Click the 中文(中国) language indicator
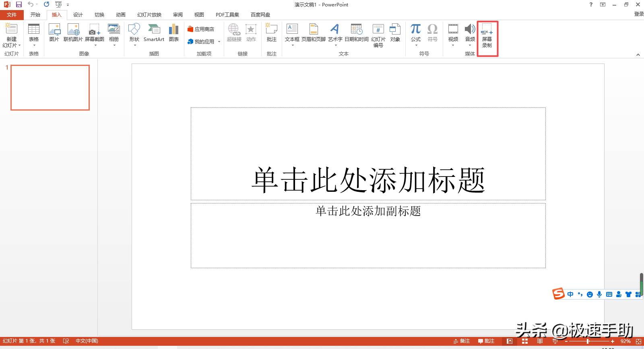The width and height of the screenshot is (644, 349). click(x=87, y=341)
